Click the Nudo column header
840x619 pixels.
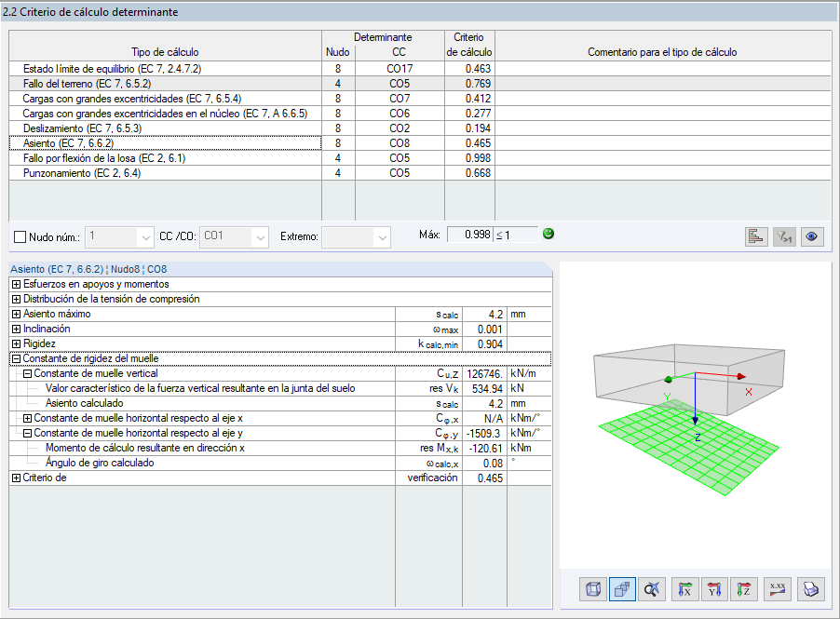coord(338,52)
